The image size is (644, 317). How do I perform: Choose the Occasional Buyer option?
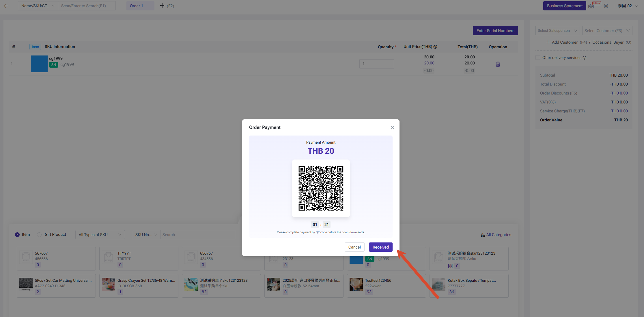tap(608, 42)
